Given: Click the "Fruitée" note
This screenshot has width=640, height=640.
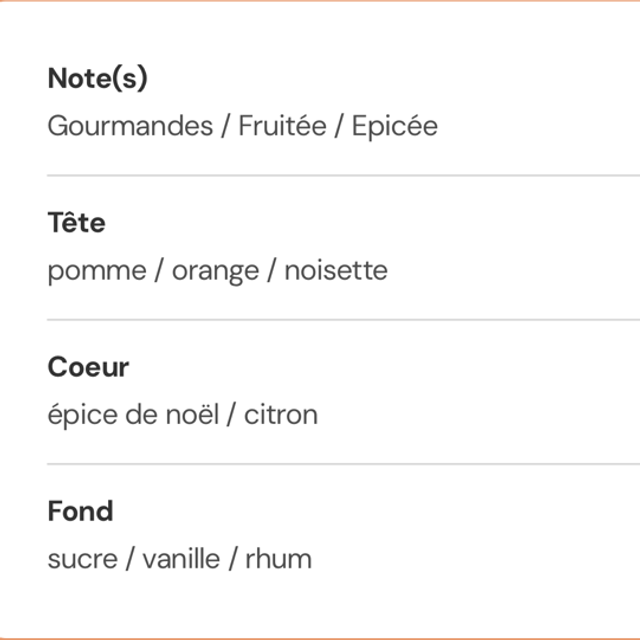Looking at the screenshot, I should pyautogui.click(x=282, y=127).
